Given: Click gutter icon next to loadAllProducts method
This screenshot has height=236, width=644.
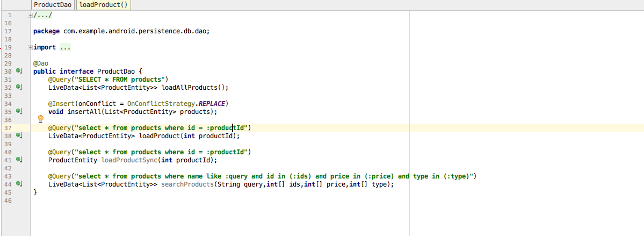Looking at the screenshot, I should click(x=19, y=87).
